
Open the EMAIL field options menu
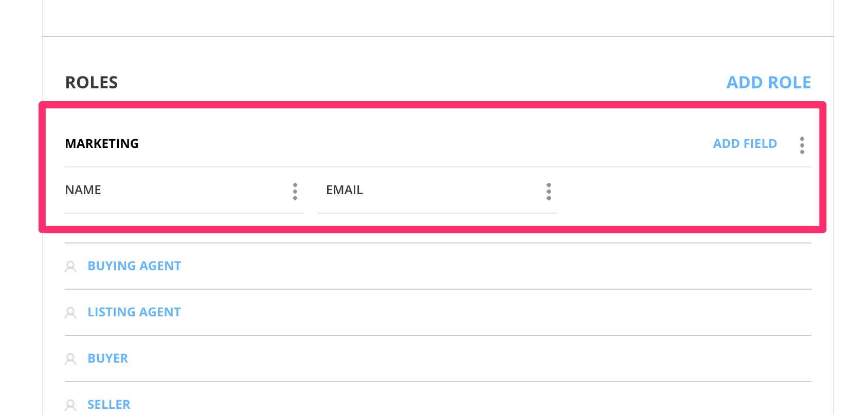pyautogui.click(x=549, y=191)
